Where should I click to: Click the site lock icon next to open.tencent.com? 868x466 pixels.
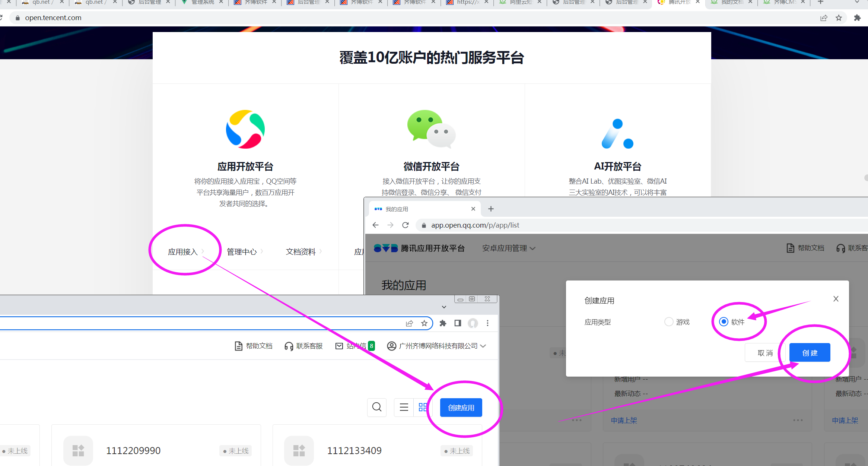coord(18,18)
